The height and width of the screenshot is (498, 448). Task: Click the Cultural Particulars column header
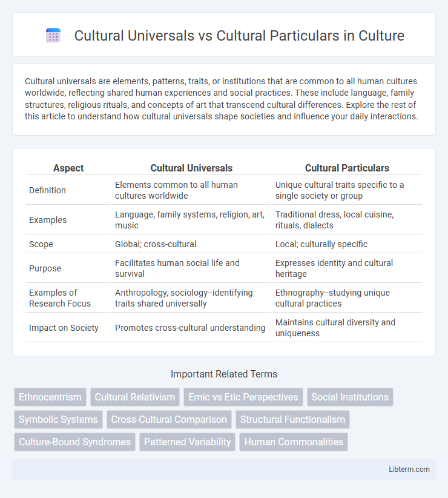point(347,168)
